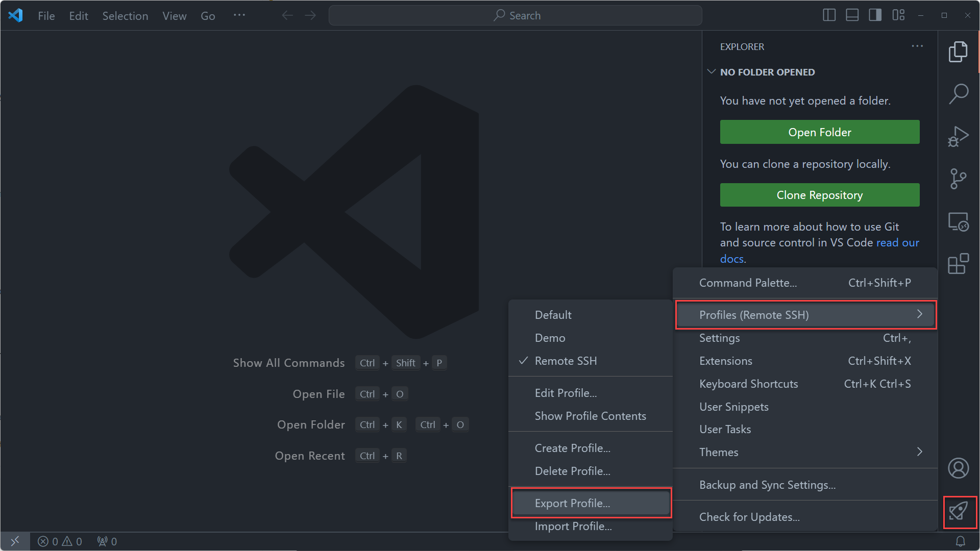The image size is (980, 551).
Task: Collapse the NO FOLDER OPENED section
Action: (x=712, y=71)
